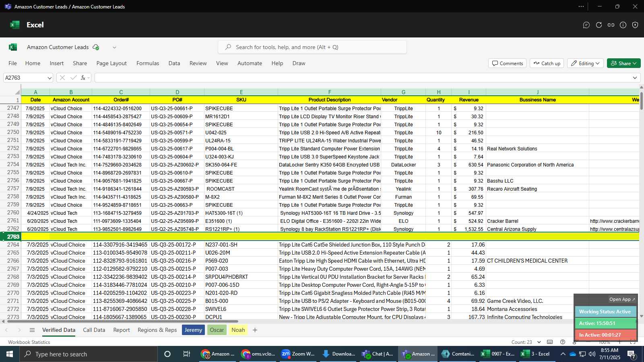
Task: Switch to the Formulas tab
Action: tap(148, 63)
